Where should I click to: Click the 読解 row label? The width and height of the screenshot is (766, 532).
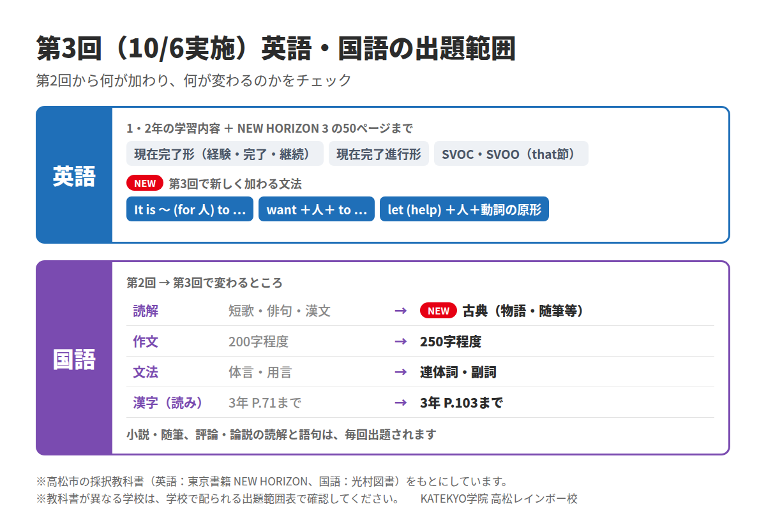point(146,311)
